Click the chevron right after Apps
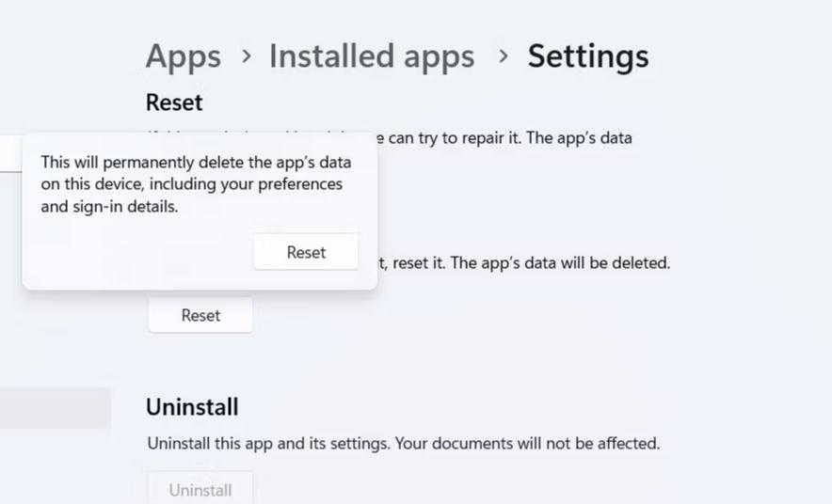832x504 pixels. click(247, 56)
